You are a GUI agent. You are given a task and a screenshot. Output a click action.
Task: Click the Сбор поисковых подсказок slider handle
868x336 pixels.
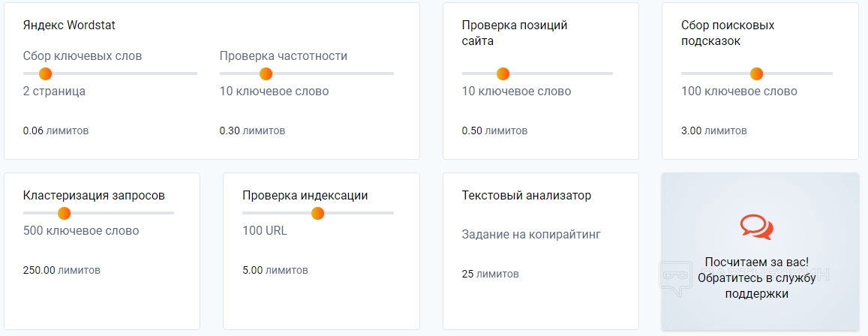pos(756,73)
